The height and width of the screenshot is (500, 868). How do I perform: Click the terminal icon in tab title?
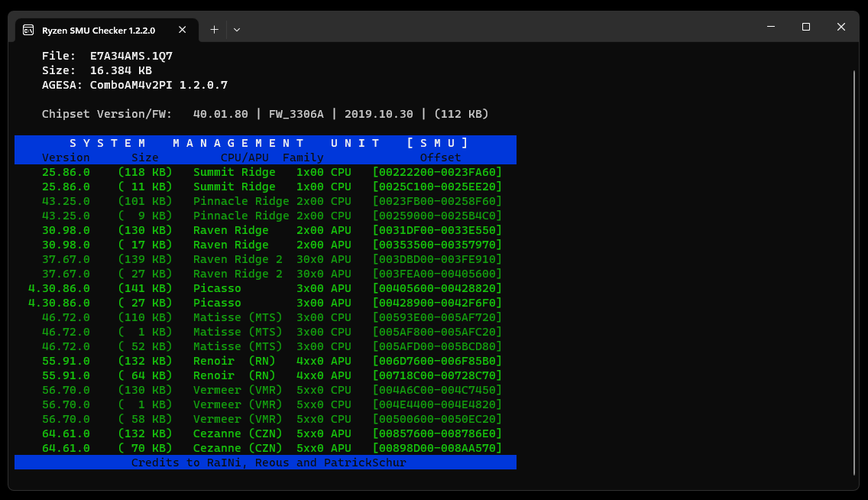(x=28, y=30)
